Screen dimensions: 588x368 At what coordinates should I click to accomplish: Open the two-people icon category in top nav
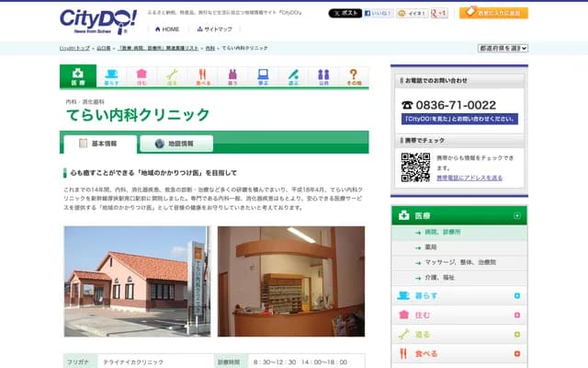click(x=323, y=77)
